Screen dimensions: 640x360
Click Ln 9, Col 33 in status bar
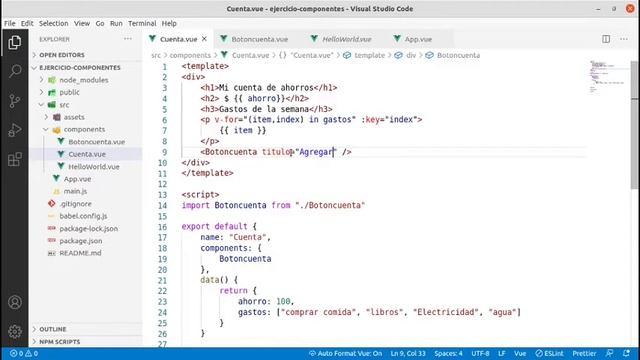[x=408, y=353]
